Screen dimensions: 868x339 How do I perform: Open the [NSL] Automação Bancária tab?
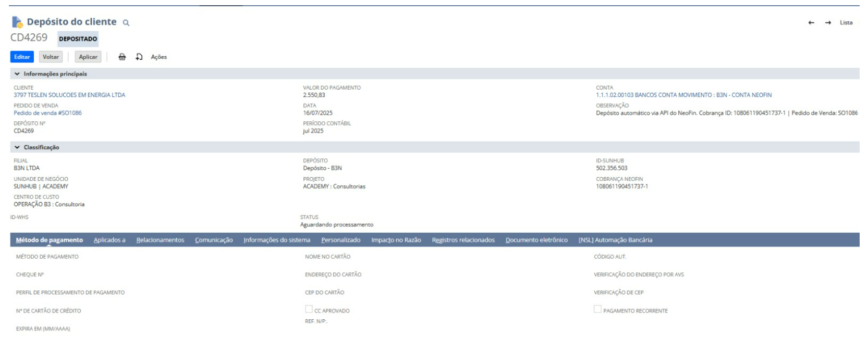615,240
